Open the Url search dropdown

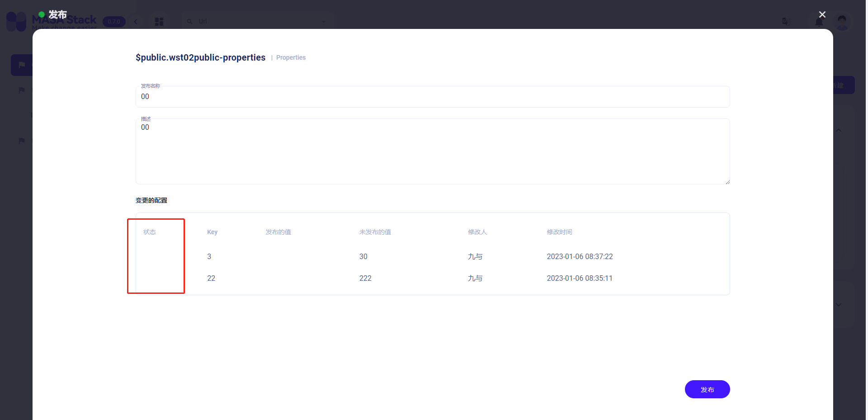[x=324, y=21]
